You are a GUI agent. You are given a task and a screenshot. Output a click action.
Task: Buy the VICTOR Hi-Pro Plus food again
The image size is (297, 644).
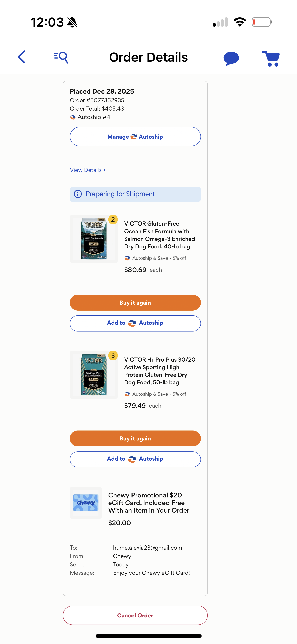pos(135,438)
